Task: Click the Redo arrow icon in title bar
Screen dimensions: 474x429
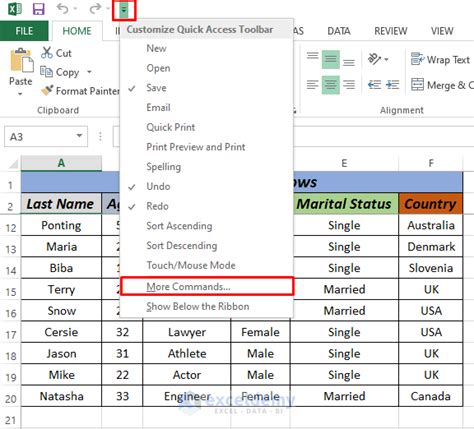Action: [95, 8]
